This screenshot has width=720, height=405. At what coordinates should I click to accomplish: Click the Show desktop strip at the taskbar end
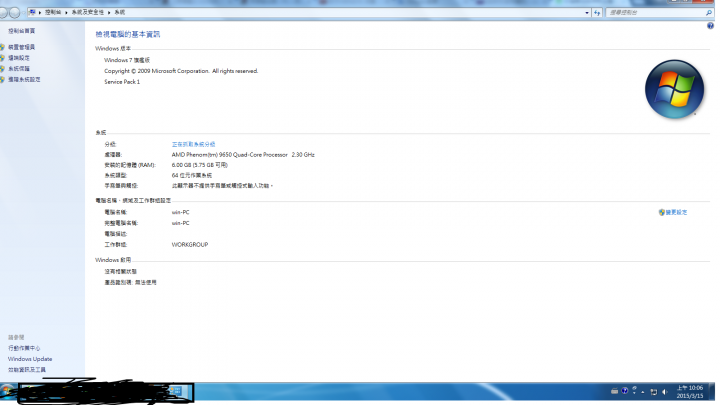[712, 391]
